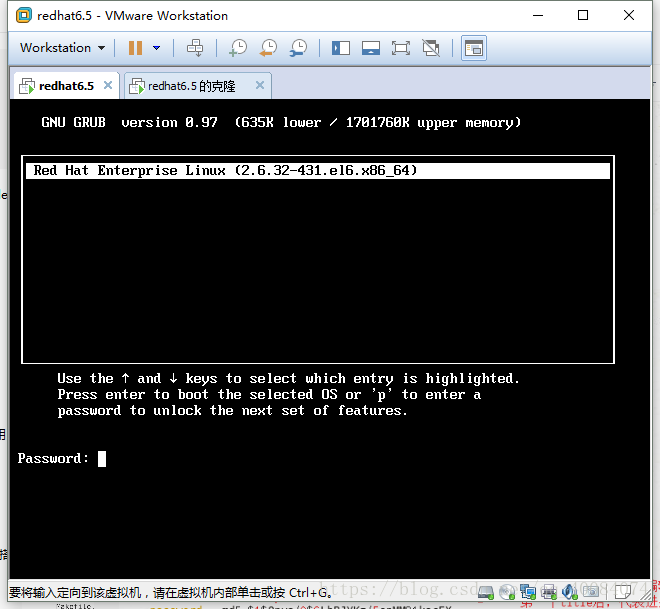Screen dimensions: 660x609
Task: Expand the power options dropdown arrow
Action: tap(157, 48)
